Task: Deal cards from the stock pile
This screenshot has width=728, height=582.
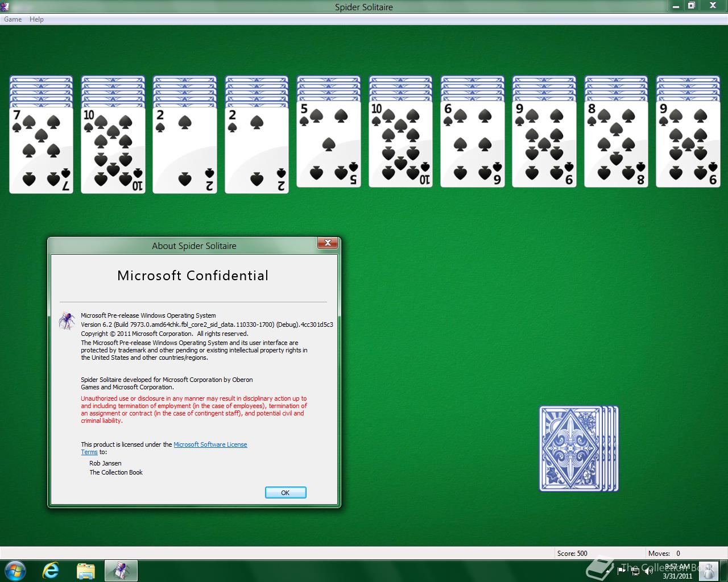Action: [578, 448]
